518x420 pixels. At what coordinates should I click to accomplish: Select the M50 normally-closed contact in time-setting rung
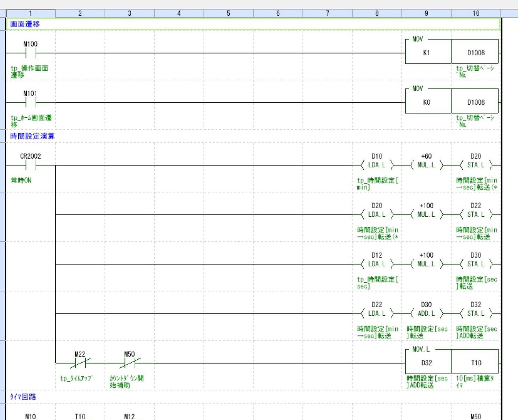pyautogui.click(x=130, y=363)
